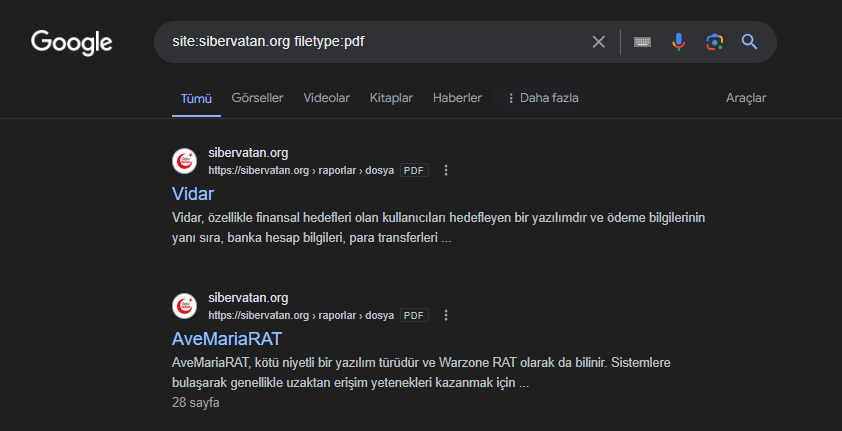Open Google Lens image search icon
This screenshot has width=842, height=431.
[x=714, y=42]
